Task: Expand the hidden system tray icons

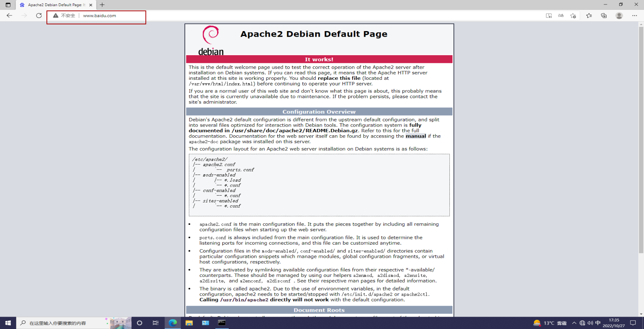Action: pos(574,323)
